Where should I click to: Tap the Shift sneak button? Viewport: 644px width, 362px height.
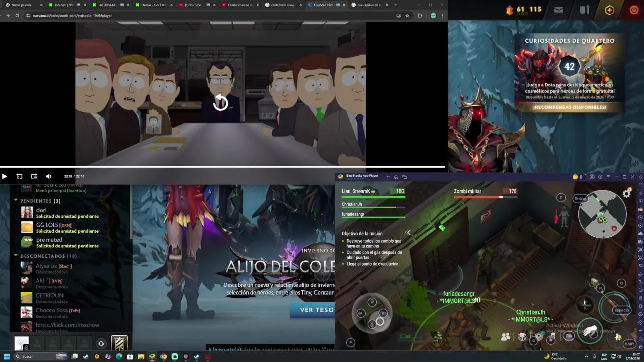point(629,344)
